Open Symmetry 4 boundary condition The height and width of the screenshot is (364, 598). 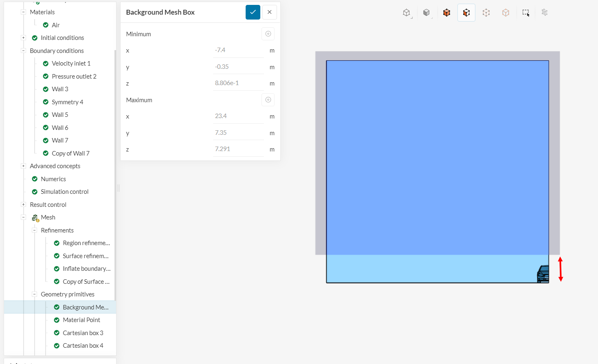[68, 102]
